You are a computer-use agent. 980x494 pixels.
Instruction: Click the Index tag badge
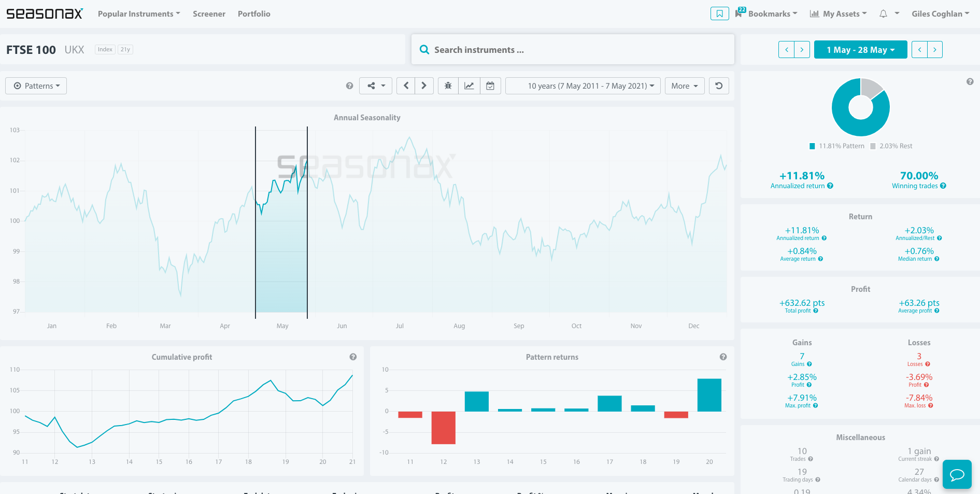click(105, 50)
